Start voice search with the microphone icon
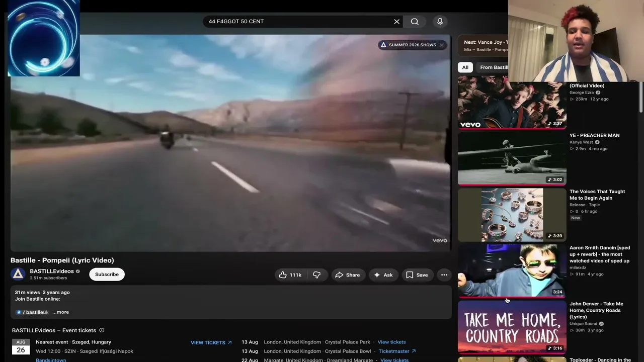This screenshot has height=362, width=644. coord(440,22)
